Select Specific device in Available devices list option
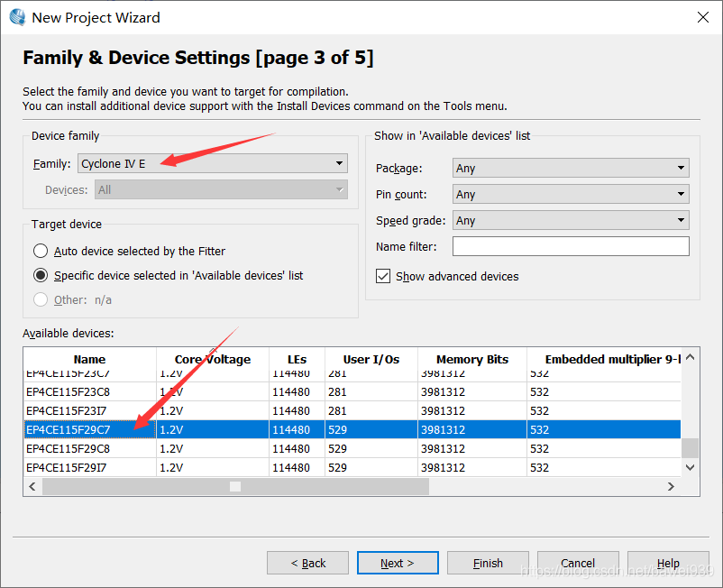723x588 pixels. coord(41,275)
